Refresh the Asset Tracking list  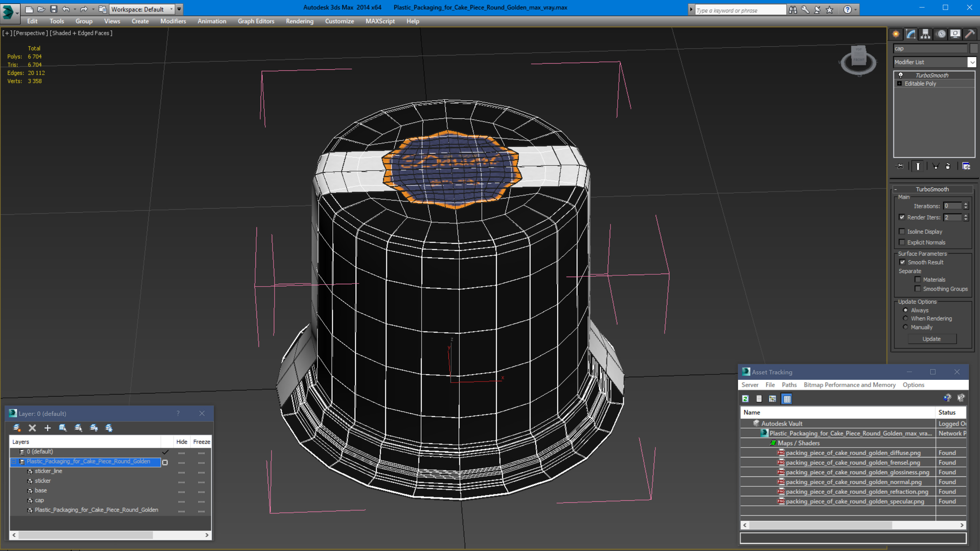[745, 399]
